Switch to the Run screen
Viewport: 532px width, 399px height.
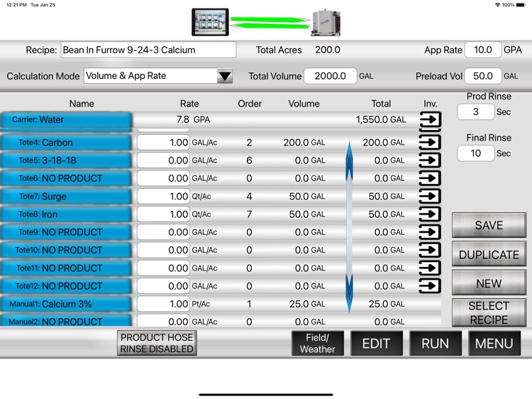(436, 344)
